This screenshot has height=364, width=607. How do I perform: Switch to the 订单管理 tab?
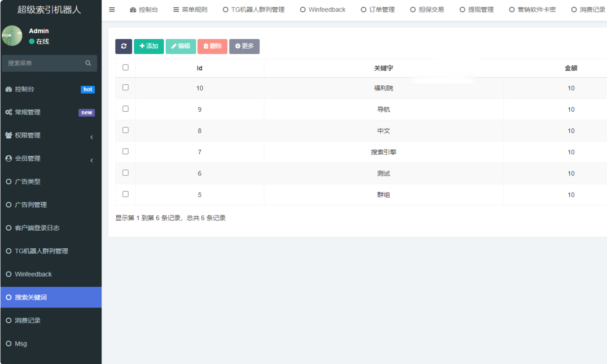point(378,9)
